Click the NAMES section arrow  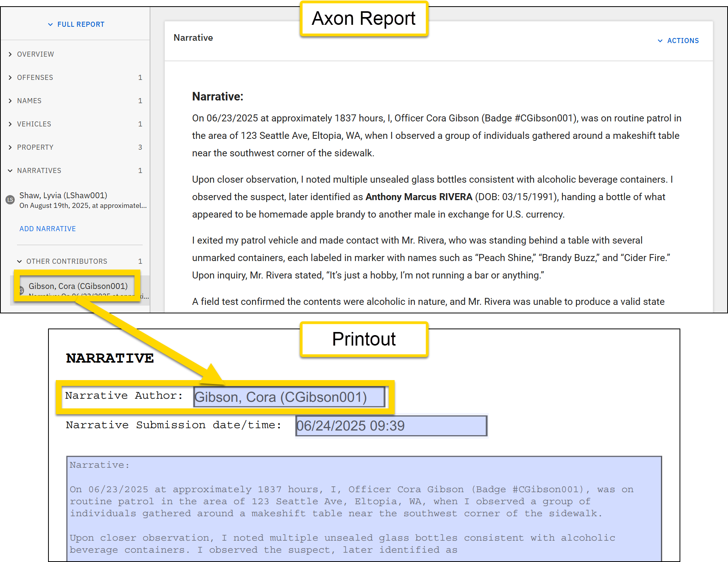[10, 100]
